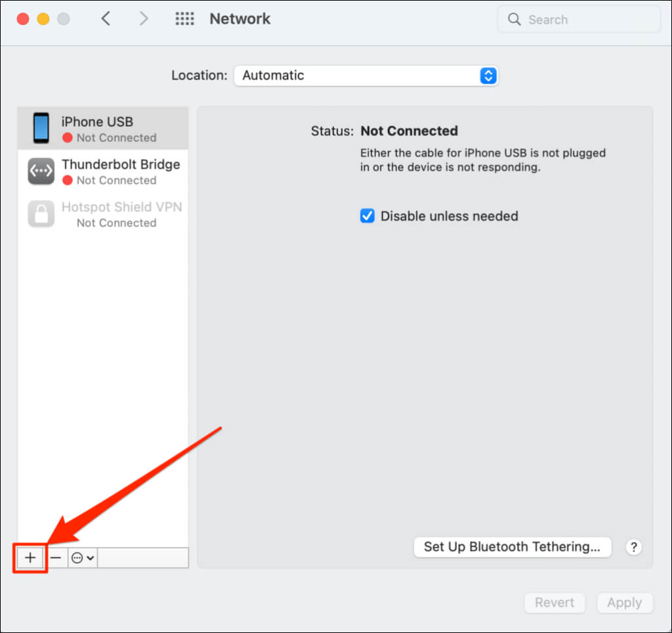Click the Revert button
672x633 pixels.
pos(555,603)
